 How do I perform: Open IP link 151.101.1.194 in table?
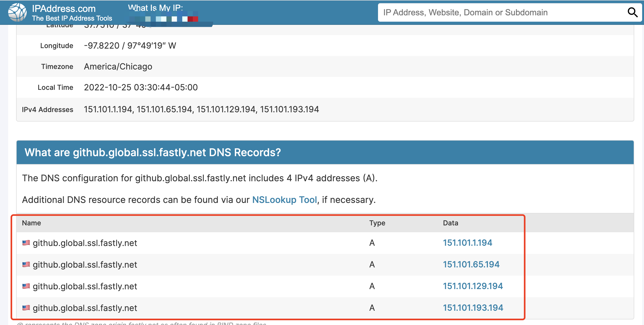coord(467,243)
